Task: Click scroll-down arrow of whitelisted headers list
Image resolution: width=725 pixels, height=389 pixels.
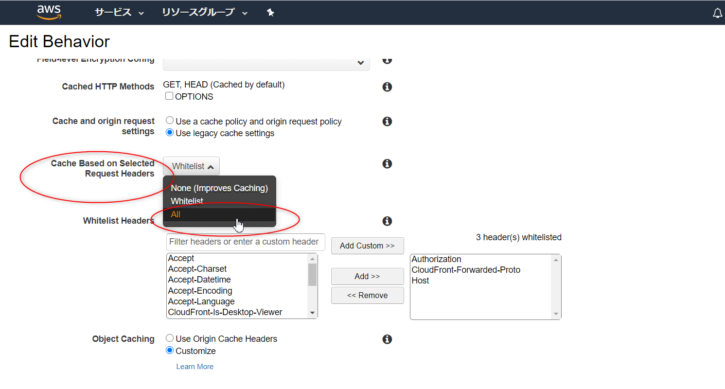Action: [556, 314]
